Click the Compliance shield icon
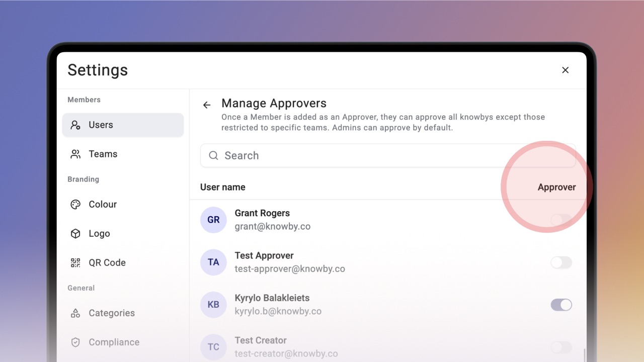Image resolution: width=644 pixels, height=362 pixels. 75,342
